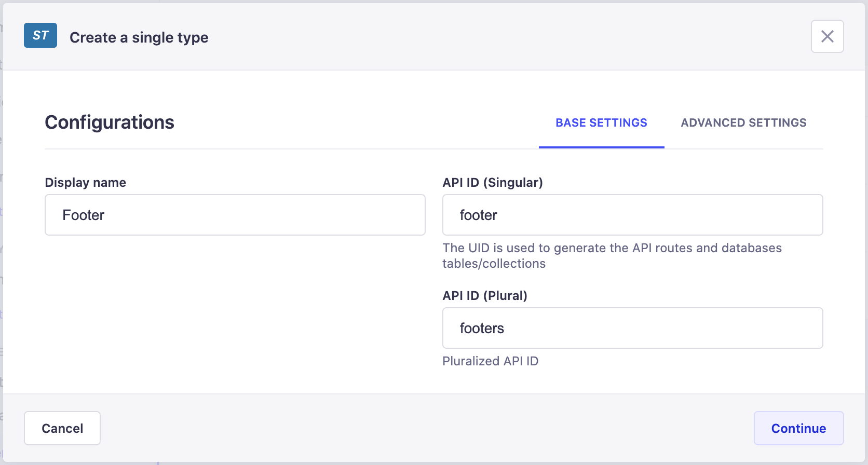Click empty area below Display name field

point(235,311)
